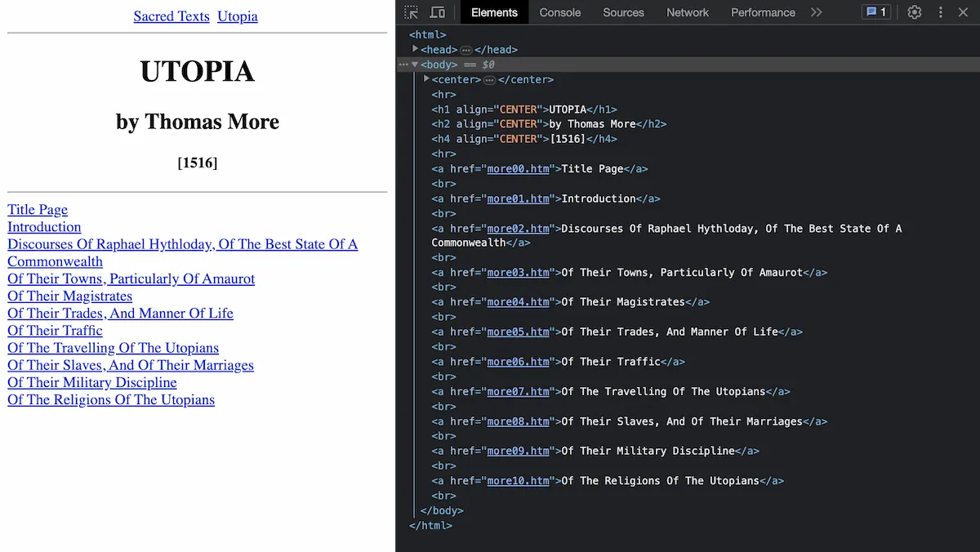
Task: Select the opening html node in DOM tree
Action: pyautogui.click(x=427, y=35)
